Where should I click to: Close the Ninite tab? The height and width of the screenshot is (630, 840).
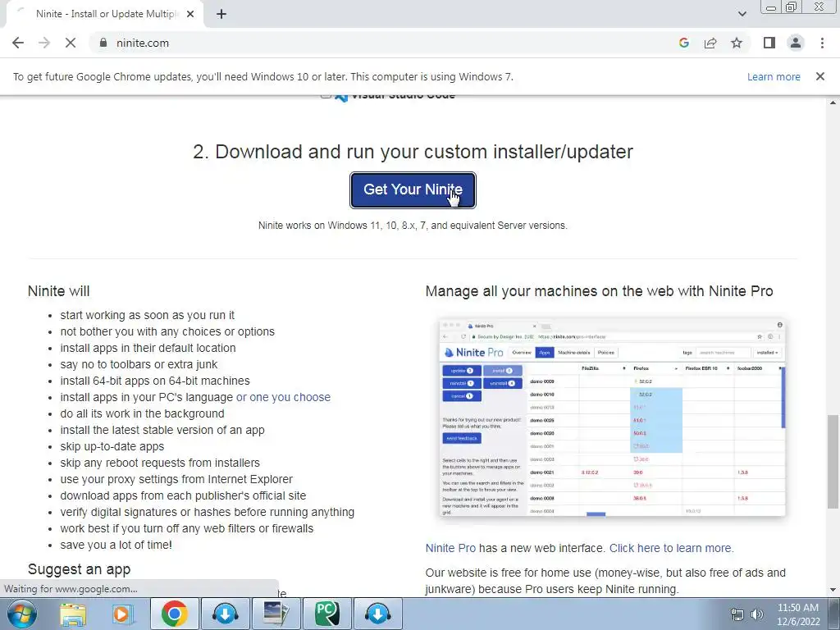tap(190, 14)
